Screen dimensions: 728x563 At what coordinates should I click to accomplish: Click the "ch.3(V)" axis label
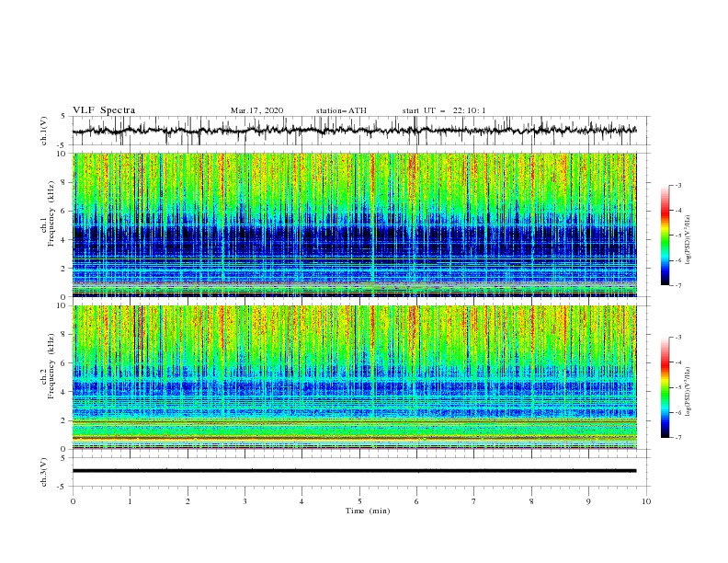click(44, 472)
